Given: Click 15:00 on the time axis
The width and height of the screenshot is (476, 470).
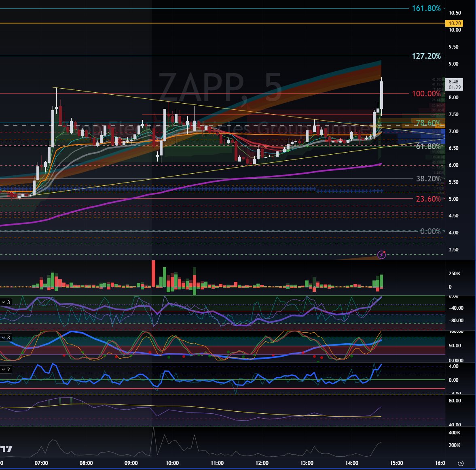Looking at the screenshot, I should click(x=396, y=463).
